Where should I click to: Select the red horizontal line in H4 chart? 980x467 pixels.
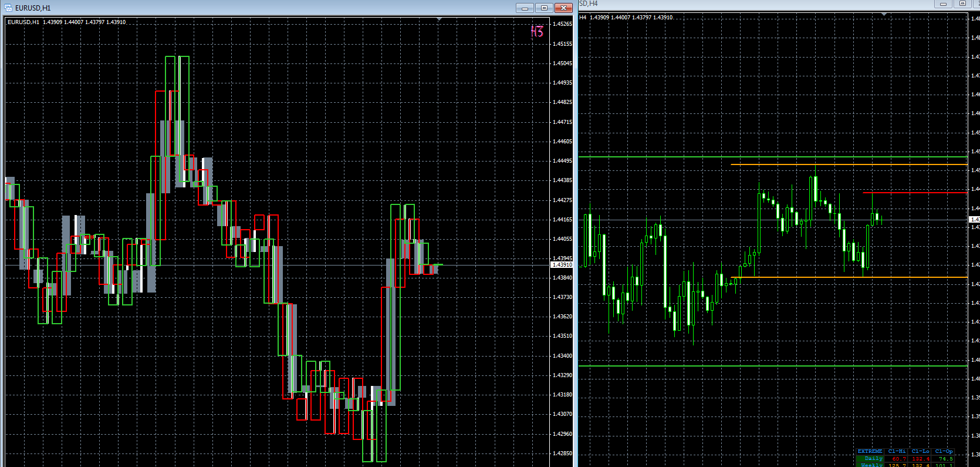914,193
